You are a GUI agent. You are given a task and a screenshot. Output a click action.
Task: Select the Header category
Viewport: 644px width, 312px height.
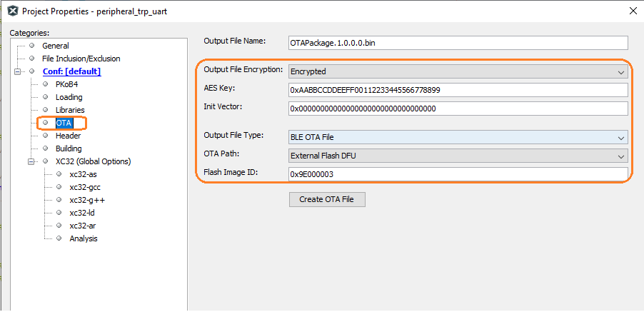(68, 136)
